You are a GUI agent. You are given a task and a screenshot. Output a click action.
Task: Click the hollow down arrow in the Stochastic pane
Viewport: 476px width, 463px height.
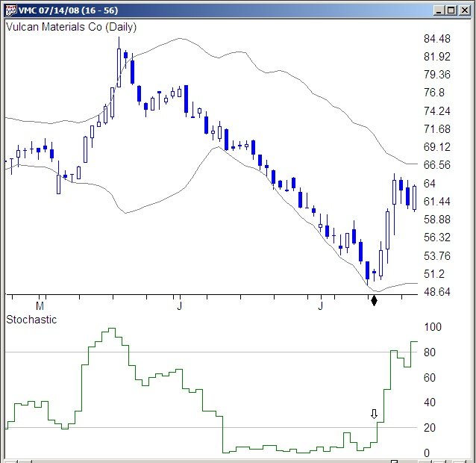point(375,414)
